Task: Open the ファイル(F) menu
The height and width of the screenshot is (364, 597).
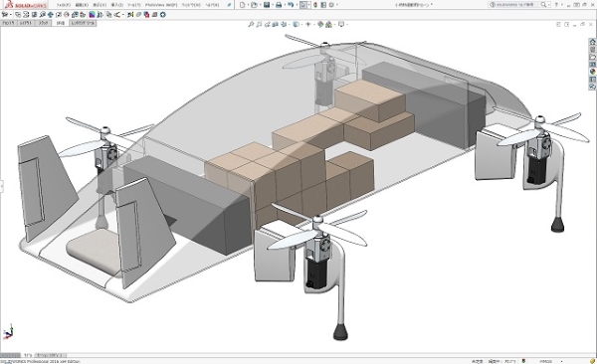Action: tap(64, 5)
